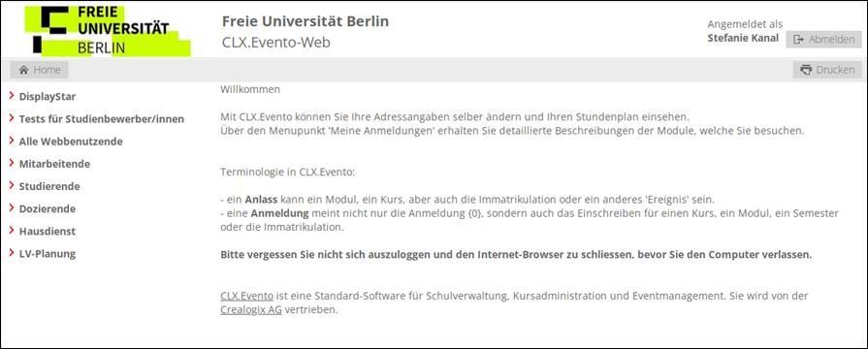Click the Freie Universität Berlin logo
Viewport: 868px width, 349px height.
(108, 31)
